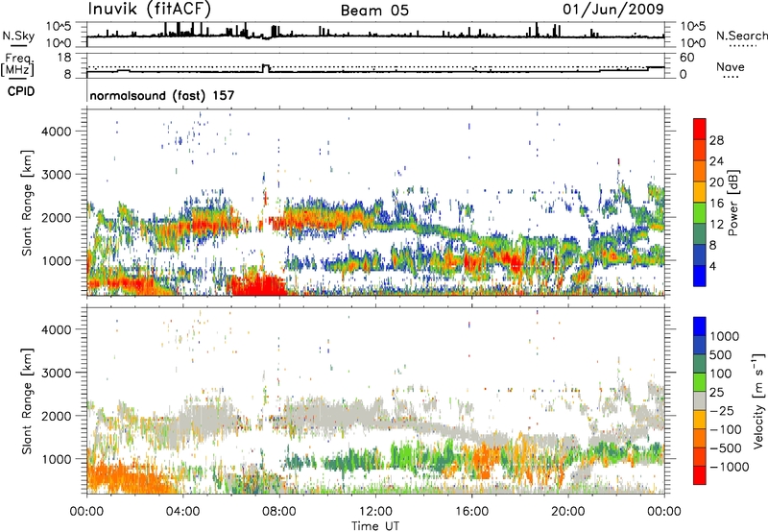Viewport: 768px width, 532px height.
Task: Click the "24" label on Power colorbar
Action: point(716,161)
